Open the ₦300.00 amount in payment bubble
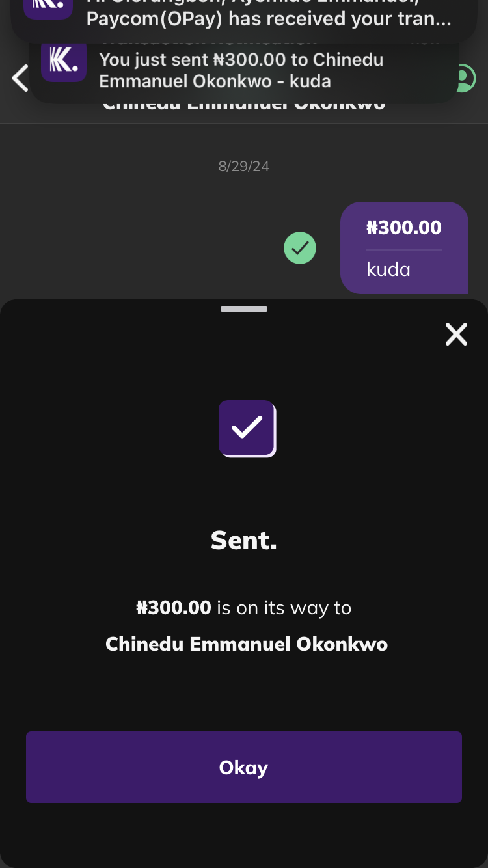This screenshot has width=488, height=868. point(404,228)
